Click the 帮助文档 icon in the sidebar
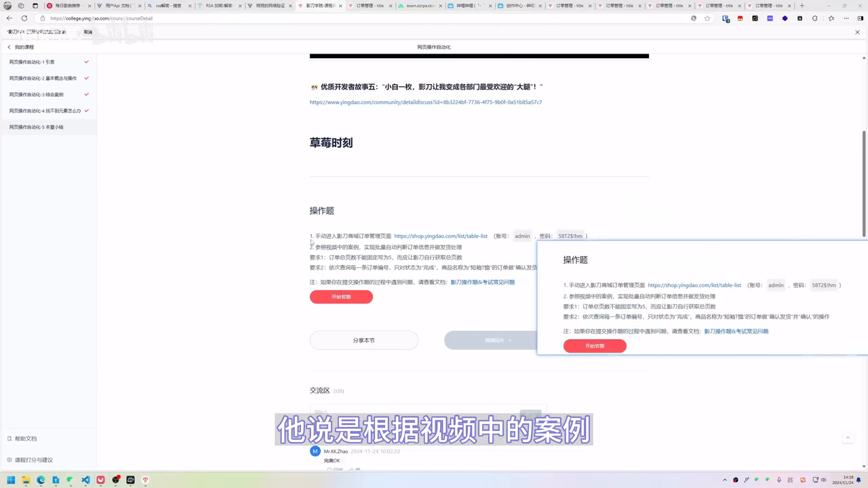 click(x=9, y=439)
